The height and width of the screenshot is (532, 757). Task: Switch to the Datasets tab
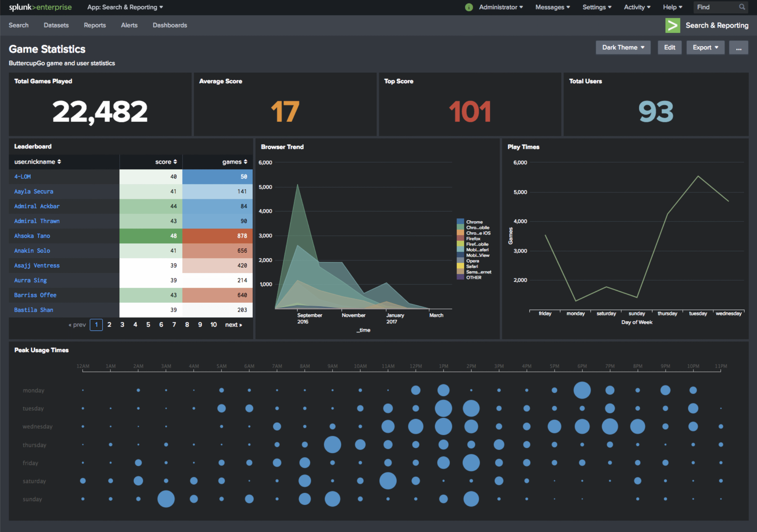pos(56,25)
